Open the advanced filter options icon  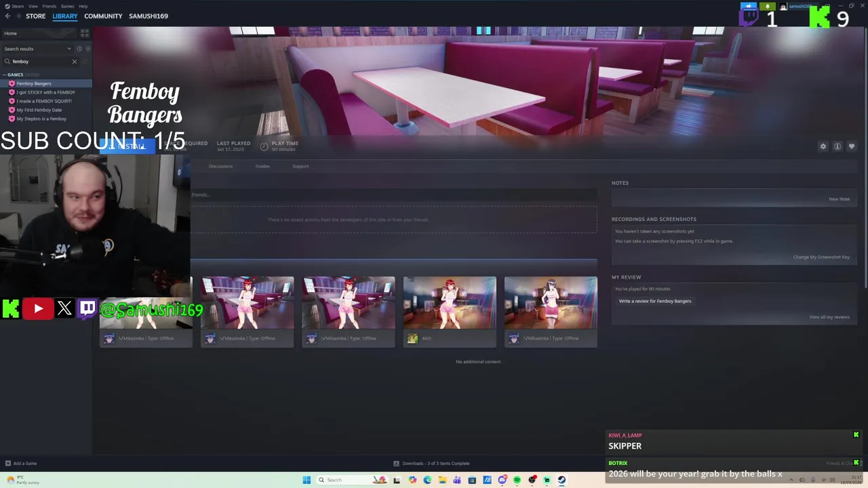click(x=85, y=62)
